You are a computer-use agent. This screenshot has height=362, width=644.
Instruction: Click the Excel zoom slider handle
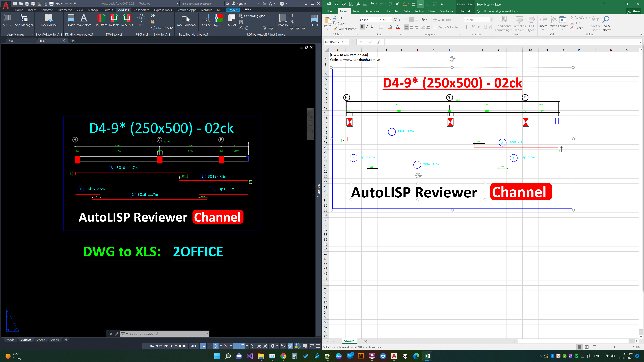click(614, 347)
